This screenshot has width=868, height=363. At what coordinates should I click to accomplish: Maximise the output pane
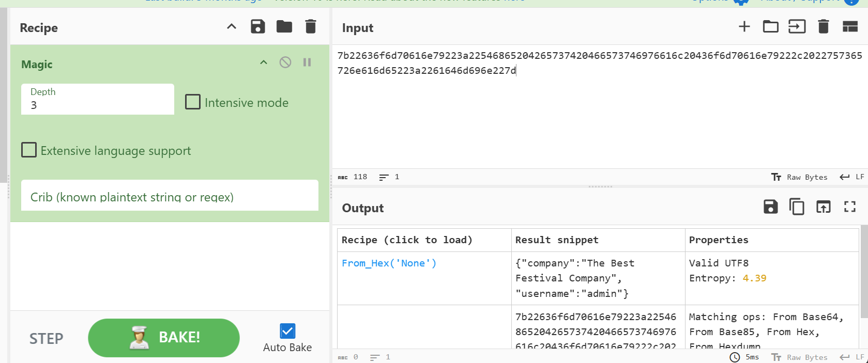click(x=849, y=207)
